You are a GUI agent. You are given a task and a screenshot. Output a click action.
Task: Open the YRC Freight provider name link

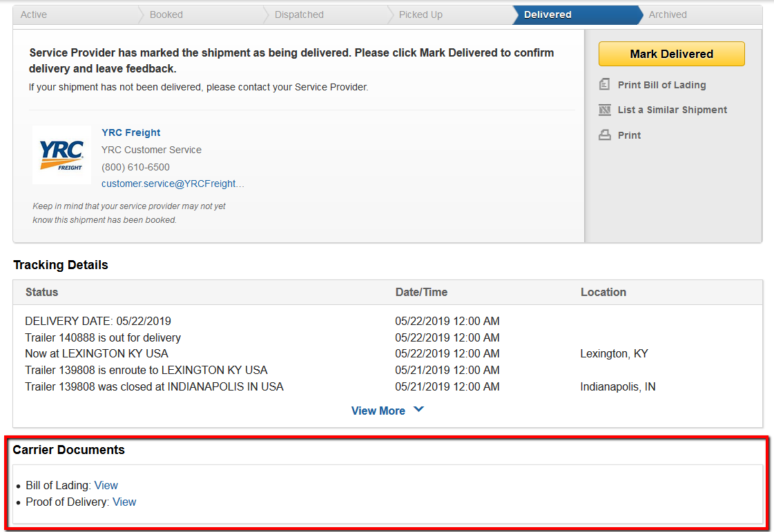click(x=131, y=132)
